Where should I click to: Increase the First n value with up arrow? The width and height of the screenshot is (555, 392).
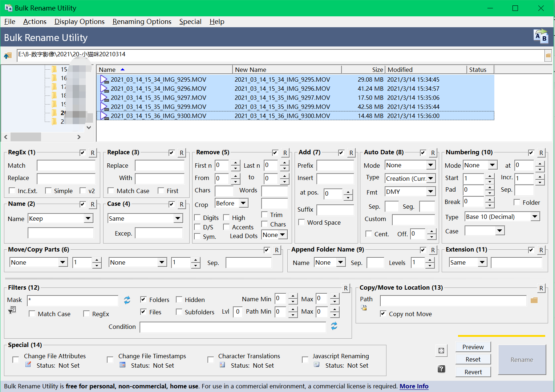click(235, 163)
